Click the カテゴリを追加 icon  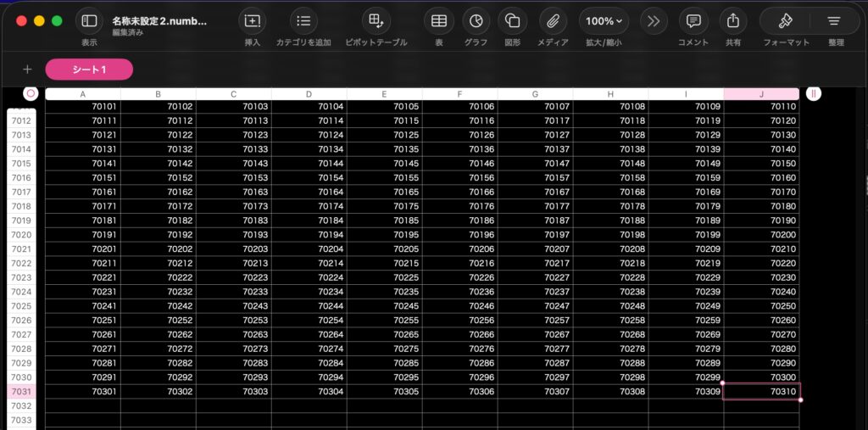[x=303, y=21]
